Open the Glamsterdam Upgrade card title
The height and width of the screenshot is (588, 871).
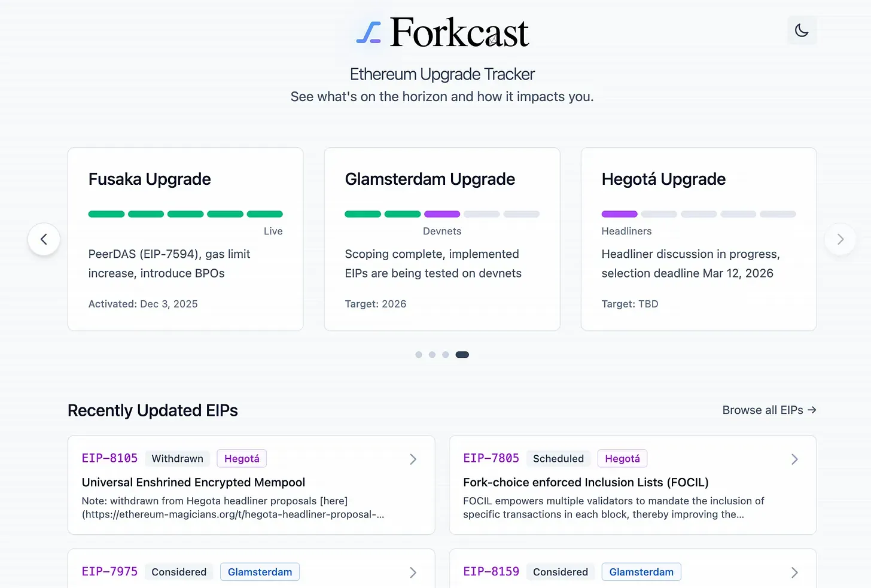(x=430, y=179)
